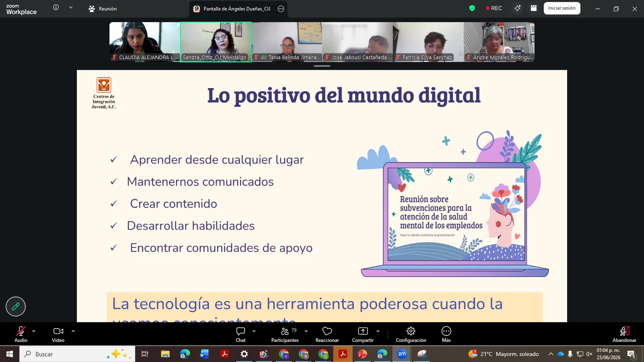Expand participants options arrow next to Participantes
644x362 pixels.
point(306,331)
